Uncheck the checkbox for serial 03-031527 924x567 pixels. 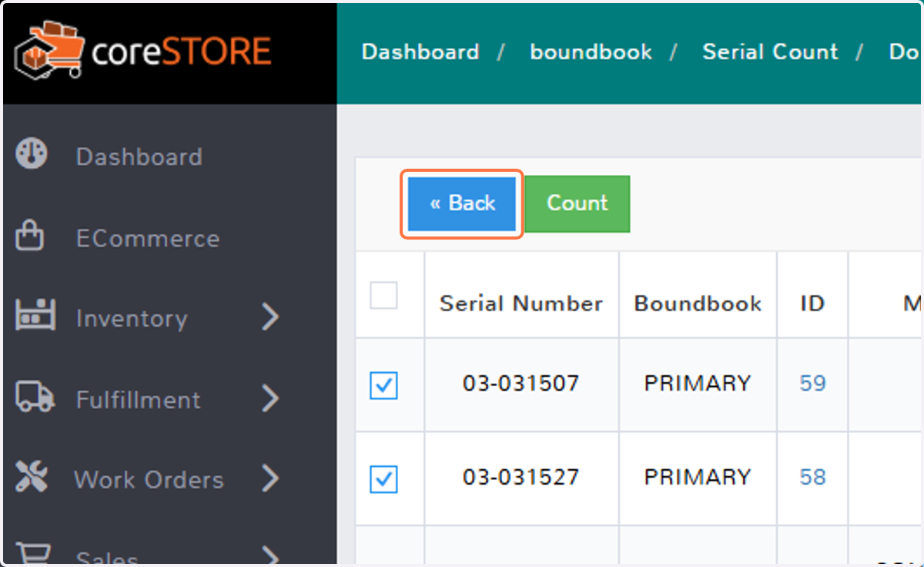click(384, 479)
